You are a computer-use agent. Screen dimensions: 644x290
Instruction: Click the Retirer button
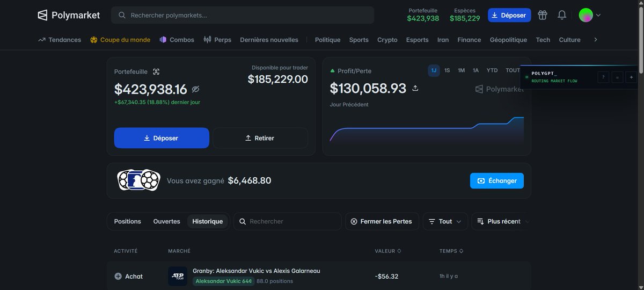coord(260,138)
